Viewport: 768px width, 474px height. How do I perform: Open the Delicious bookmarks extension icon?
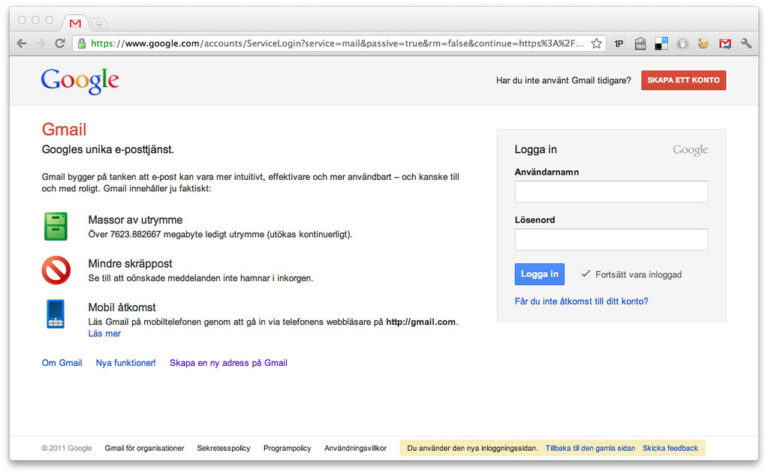(x=661, y=44)
